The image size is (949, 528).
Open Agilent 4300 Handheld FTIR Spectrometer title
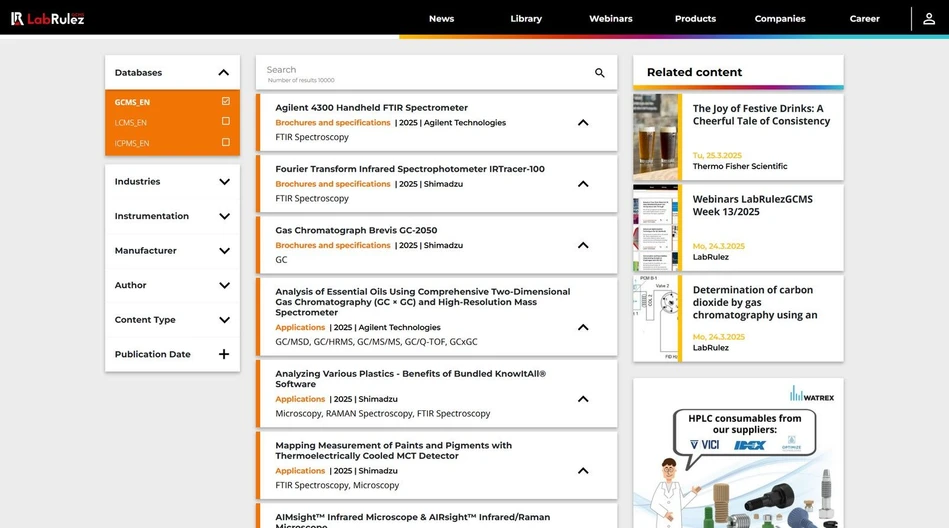click(372, 108)
